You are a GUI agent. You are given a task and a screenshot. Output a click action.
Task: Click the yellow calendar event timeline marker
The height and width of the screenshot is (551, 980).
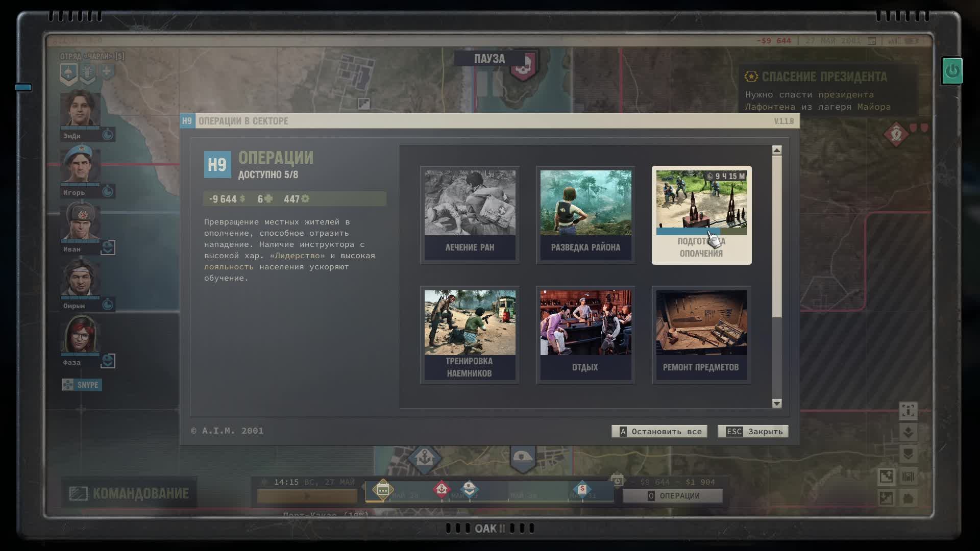pyautogui.click(x=382, y=489)
